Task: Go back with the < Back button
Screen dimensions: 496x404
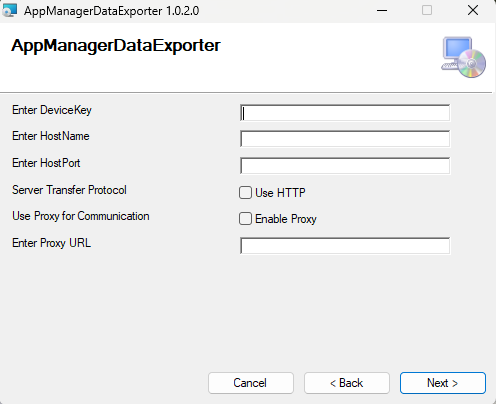Action: pos(347,383)
